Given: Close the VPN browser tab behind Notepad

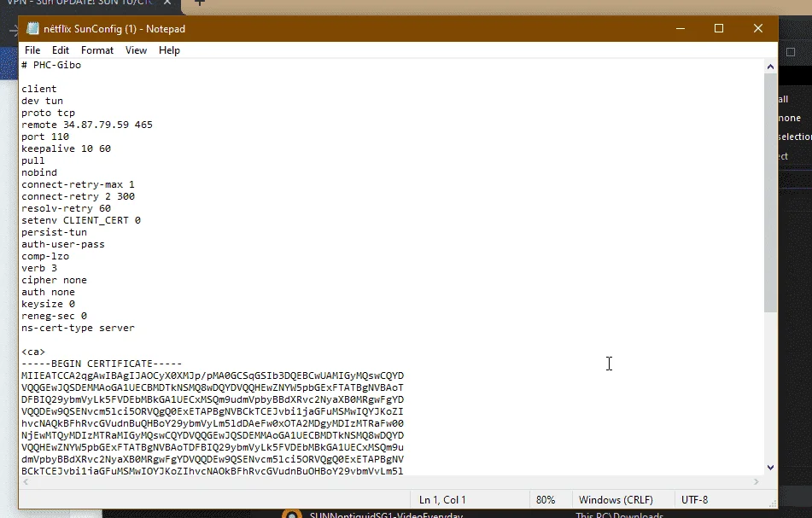Looking at the screenshot, I should pyautogui.click(x=167, y=3).
